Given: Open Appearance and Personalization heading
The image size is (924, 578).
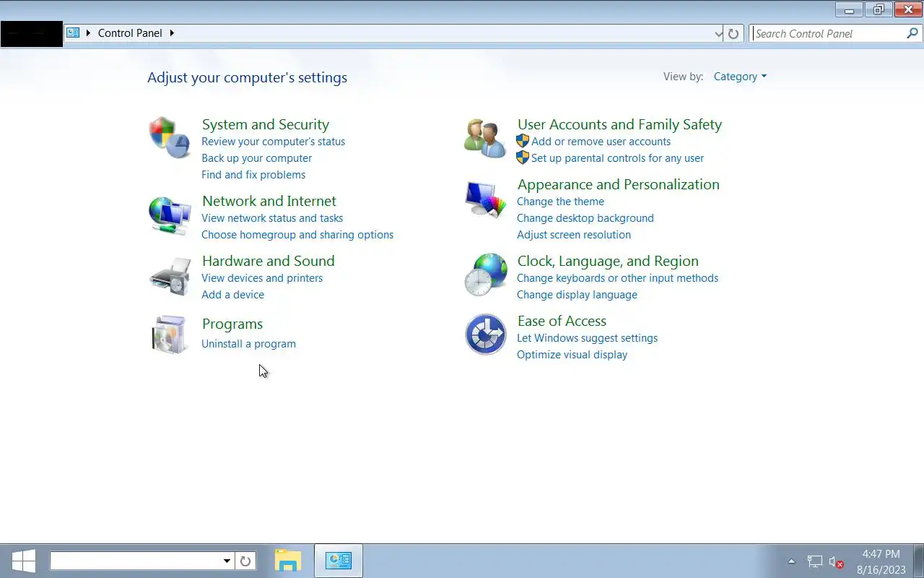Looking at the screenshot, I should (618, 184).
